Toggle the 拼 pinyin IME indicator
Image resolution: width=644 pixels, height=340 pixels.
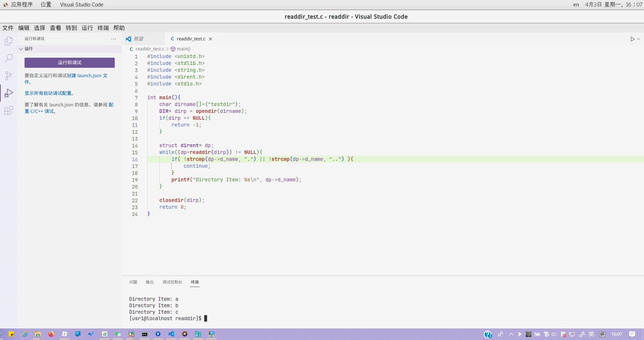602,334
